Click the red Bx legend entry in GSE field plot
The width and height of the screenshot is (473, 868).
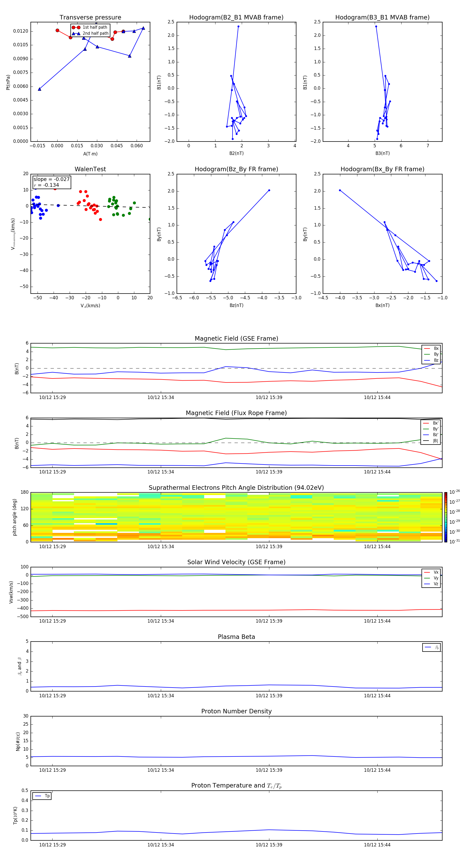[x=431, y=349]
